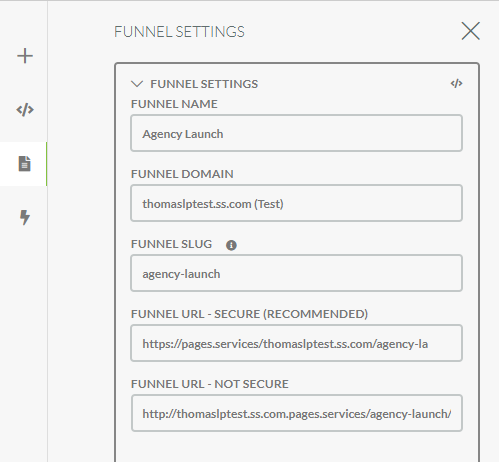Click the Funnel Slug label
This screenshot has height=462, width=499.
[x=171, y=244]
